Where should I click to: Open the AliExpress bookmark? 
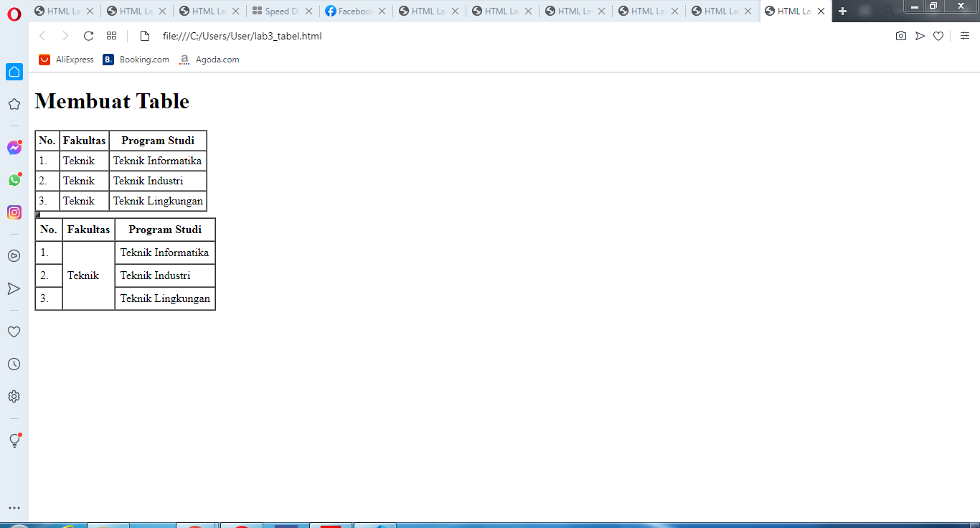(66, 60)
